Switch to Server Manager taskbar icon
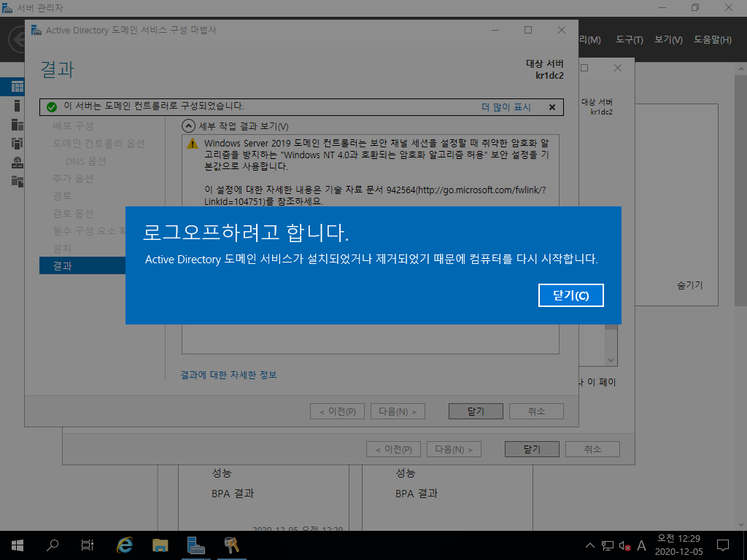The image size is (747, 560). (196, 545)
